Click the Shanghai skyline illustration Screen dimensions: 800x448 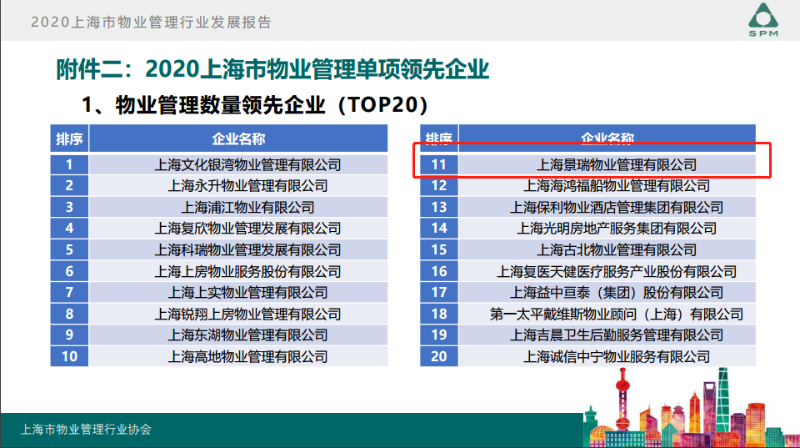coord(691,407)
